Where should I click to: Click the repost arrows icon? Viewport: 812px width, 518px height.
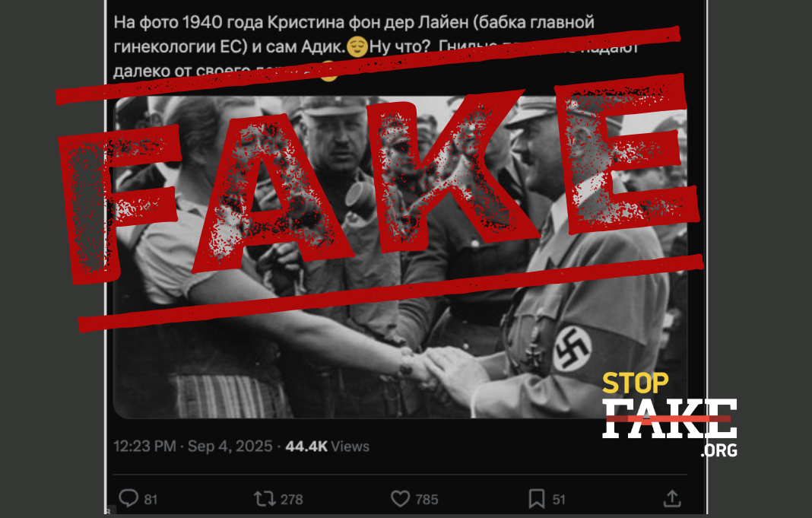coord(265,499)
